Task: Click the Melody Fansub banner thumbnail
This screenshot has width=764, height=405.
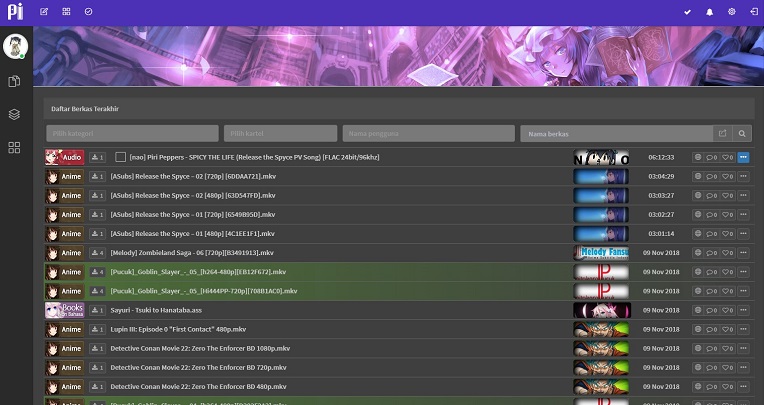Action: tap(601, 253)
